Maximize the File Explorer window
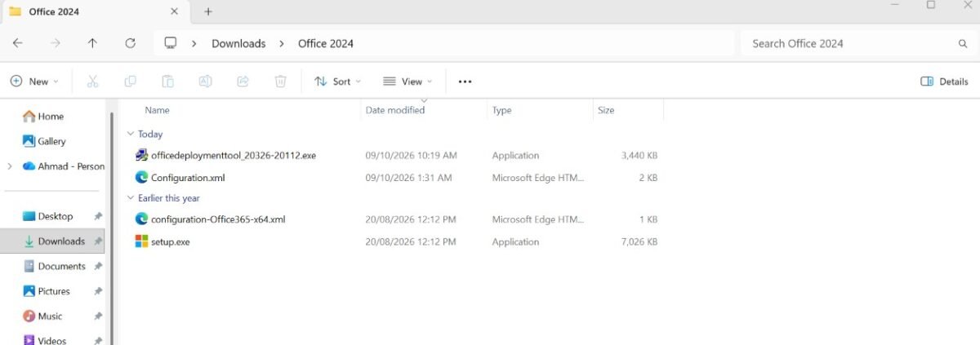980x345 pixels. point(930,5)
